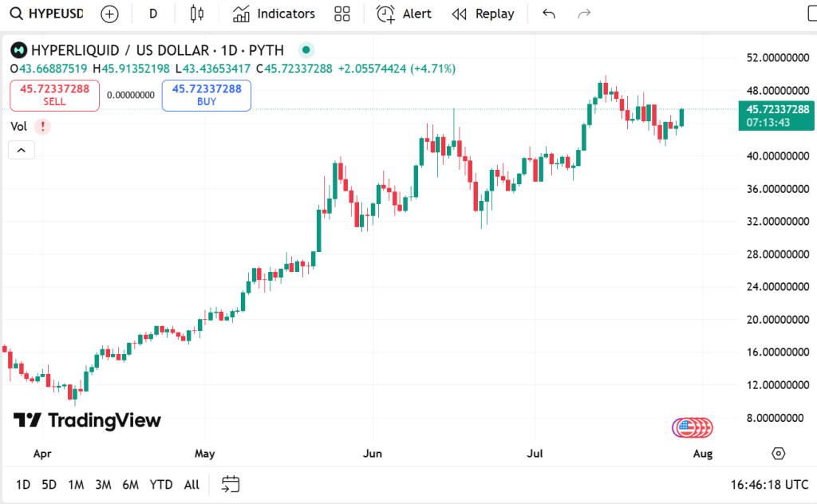Click the 8.00000000 price axis label
Image resolution: width=817 pixels, height=504 pixels.
coord(776,418)
